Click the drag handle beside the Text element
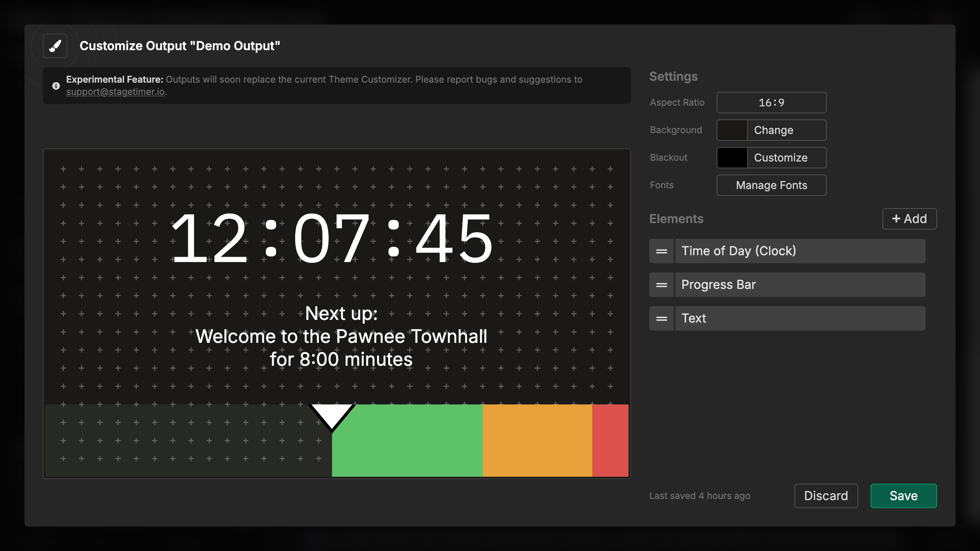 pos(661,318)
